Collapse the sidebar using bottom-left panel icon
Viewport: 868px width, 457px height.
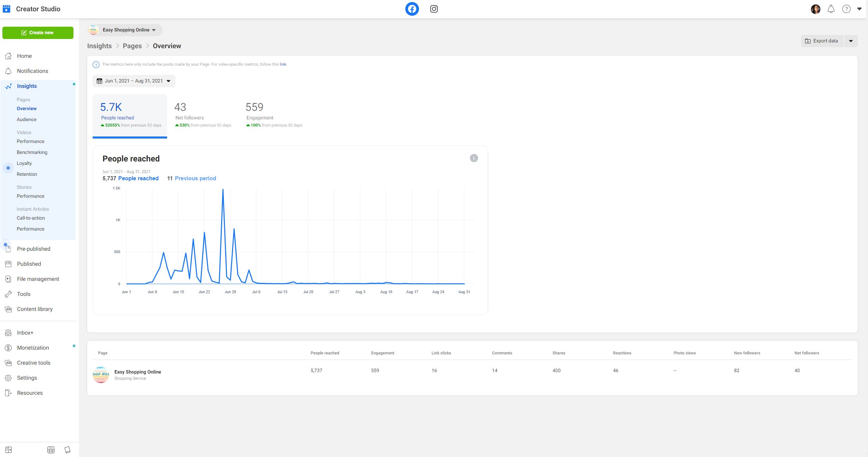(x=9, y=450)
